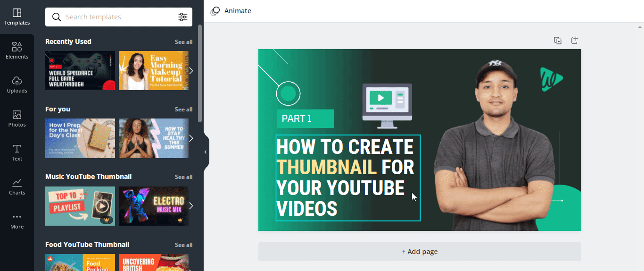Show next Music YouTube Thumbnail arrow
The width and height of the screenshot is (644, 271).
[191, 206]
